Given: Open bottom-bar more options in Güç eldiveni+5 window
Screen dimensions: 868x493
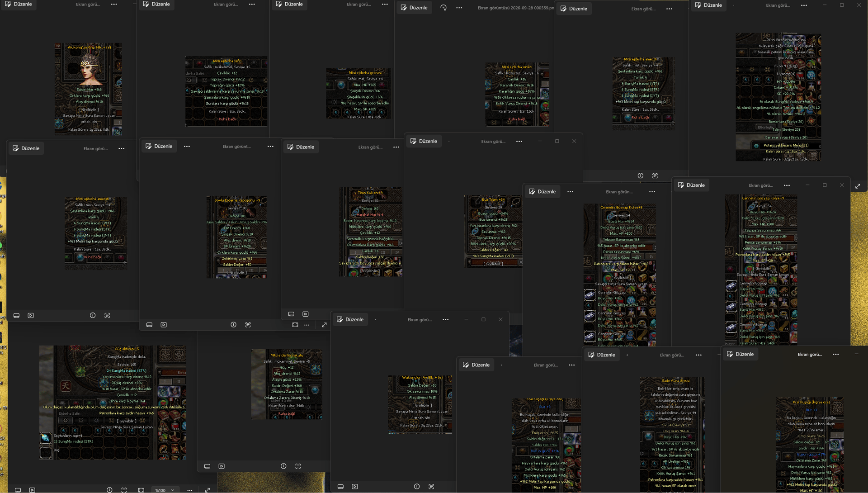Looking at the screenshot, I should pyautogui.click(x=190, y=490).
